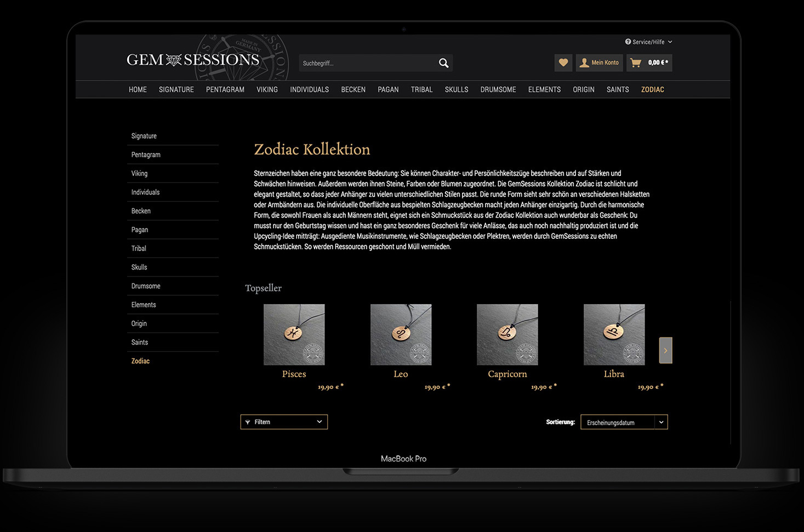Click the Leo pendant thumbnail
The height and width of the screenshot is (532, 804).
pos(401,334)
